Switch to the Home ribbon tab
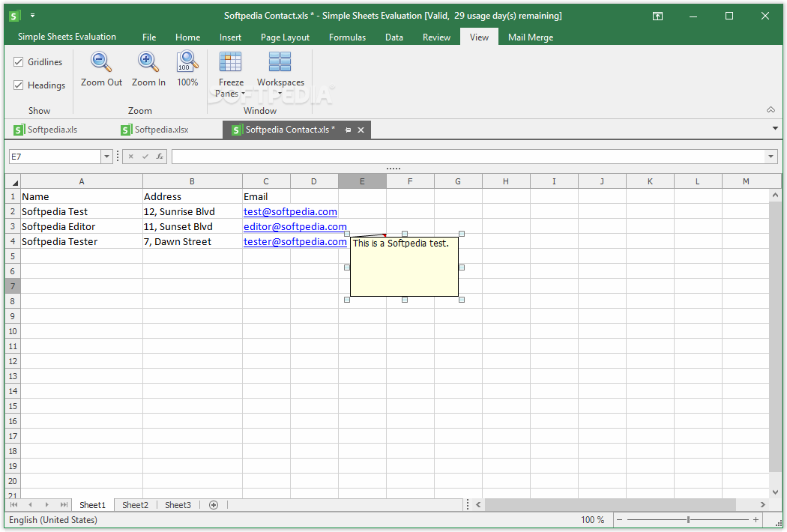 [x=187, y=37]
